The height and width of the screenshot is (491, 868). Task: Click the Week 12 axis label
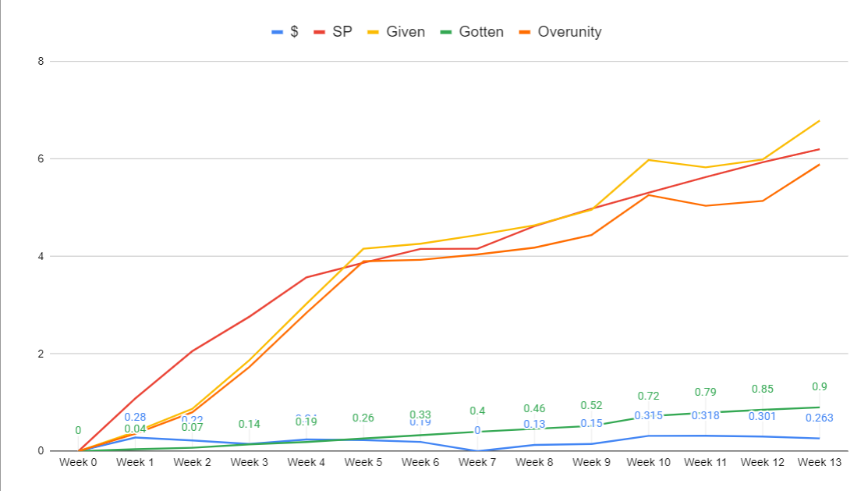coord(762,462)
